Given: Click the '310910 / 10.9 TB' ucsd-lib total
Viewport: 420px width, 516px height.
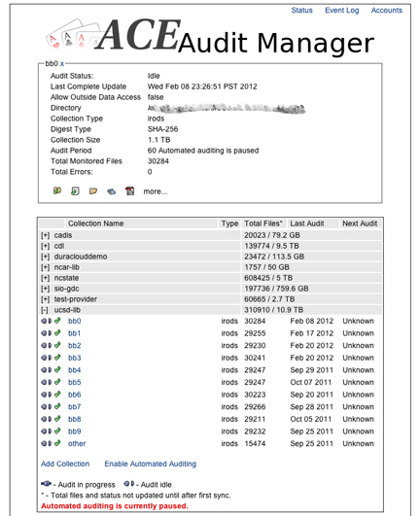Looking at the screenshot, I should point(273,310).
